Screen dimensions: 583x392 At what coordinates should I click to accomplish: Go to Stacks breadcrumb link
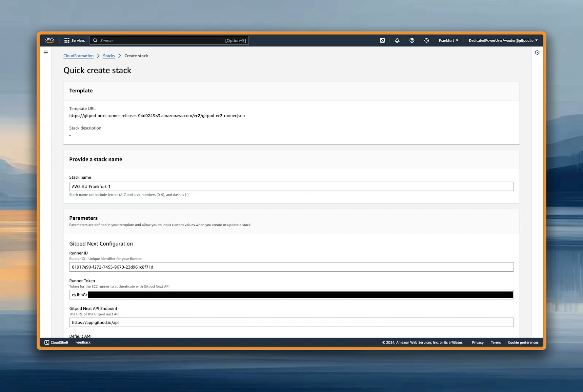pos(109,56)
